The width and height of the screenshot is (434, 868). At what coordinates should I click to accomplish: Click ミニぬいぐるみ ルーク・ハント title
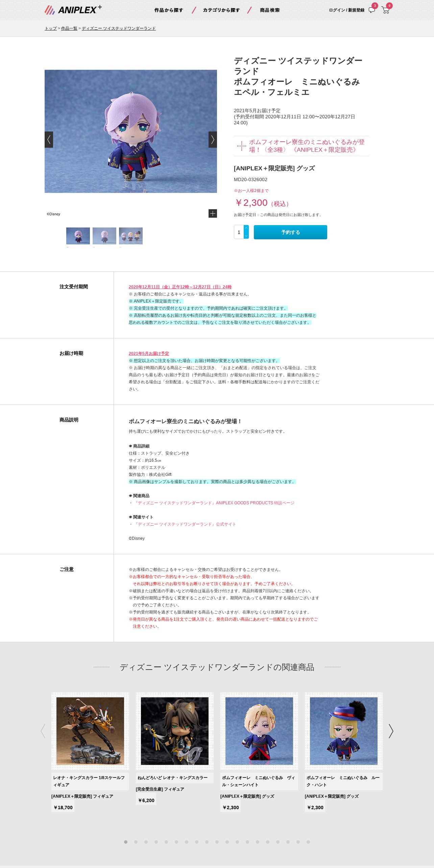pyautogui.click(x=344, y=781)
